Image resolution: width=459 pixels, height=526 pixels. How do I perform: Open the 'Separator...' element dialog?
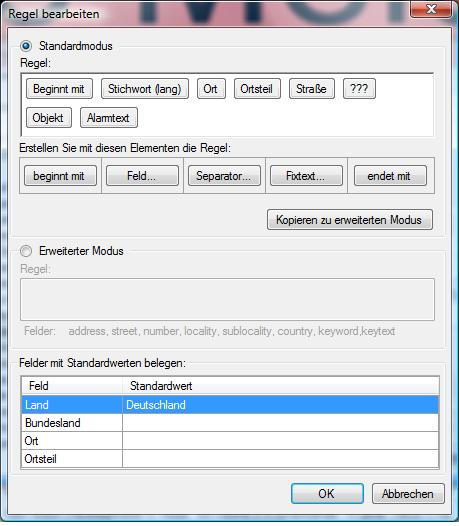pos(224,176)
